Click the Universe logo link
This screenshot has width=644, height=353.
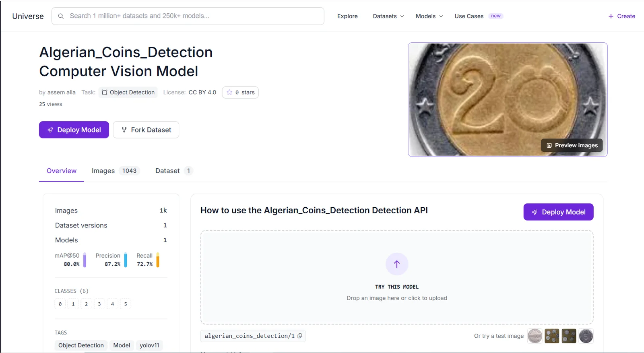tap(28, 16)
